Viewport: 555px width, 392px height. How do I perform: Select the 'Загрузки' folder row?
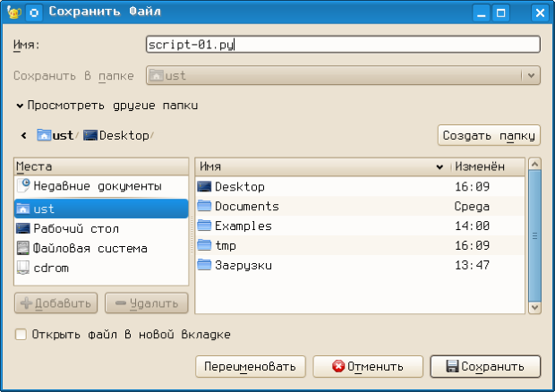point(360,265)
